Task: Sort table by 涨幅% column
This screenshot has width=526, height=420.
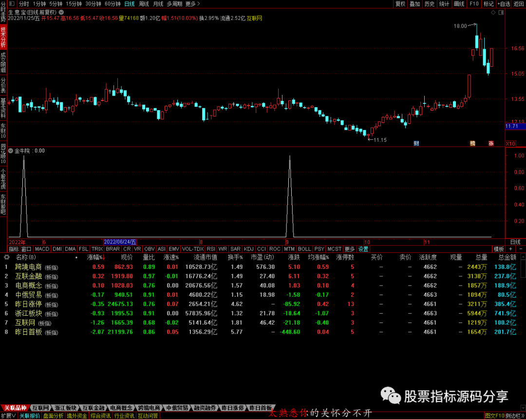Action: click(x=95, y=257)
